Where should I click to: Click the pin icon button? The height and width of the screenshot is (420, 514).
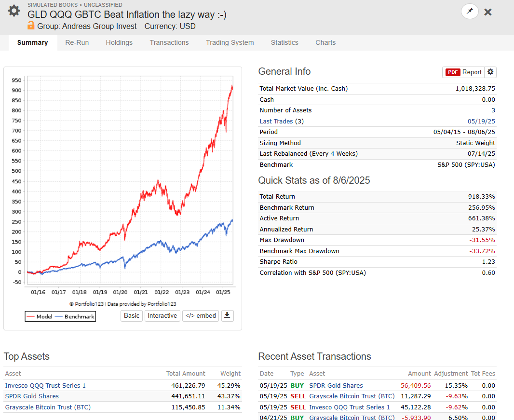(470, 12)
